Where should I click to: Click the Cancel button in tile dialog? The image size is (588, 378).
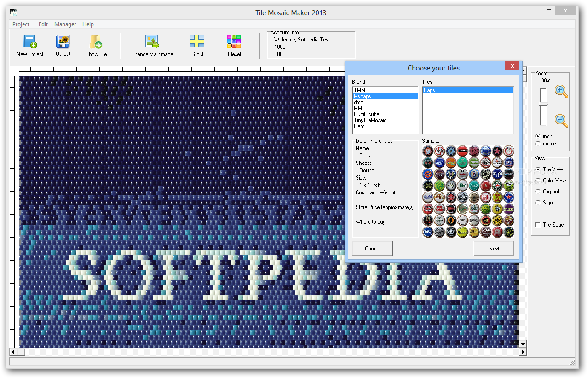[x=372, y=248]
